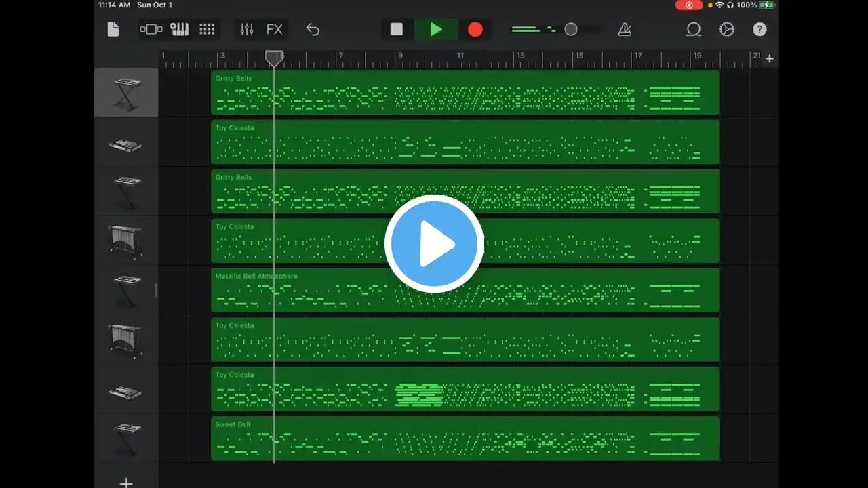Tap bar 13 on the ruler
Screen dimensions: 868x488
(x=520, y=56)
